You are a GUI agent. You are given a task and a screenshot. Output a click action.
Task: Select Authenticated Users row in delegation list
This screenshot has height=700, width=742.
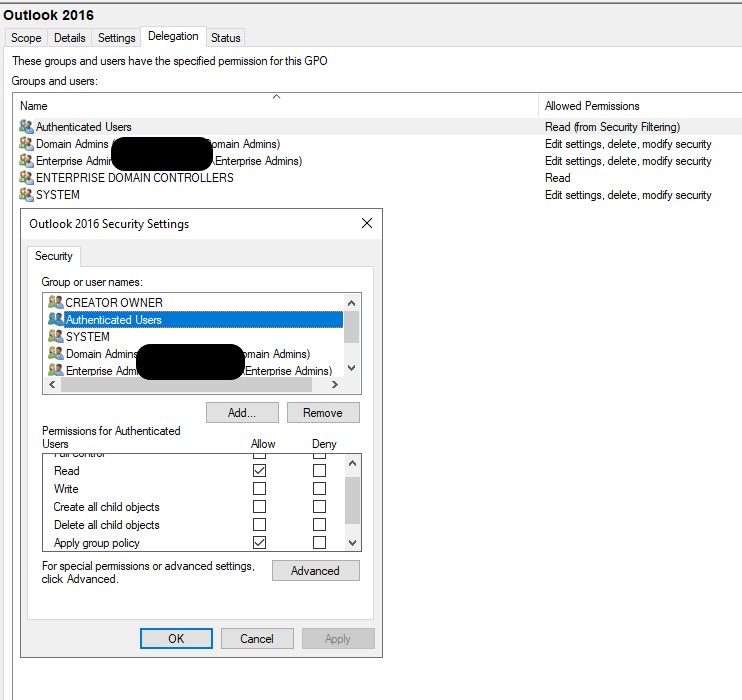[x=378, y=126]
